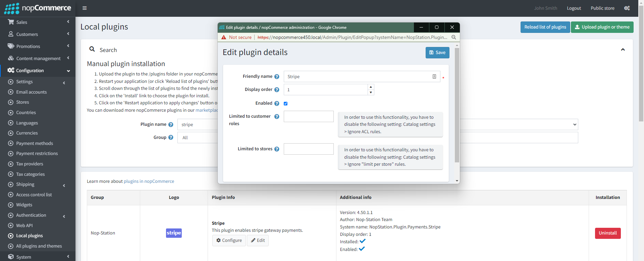Screen dimensions: 644x261
Task: Click the Local plugins bullet icon
Action: (11, 236)
